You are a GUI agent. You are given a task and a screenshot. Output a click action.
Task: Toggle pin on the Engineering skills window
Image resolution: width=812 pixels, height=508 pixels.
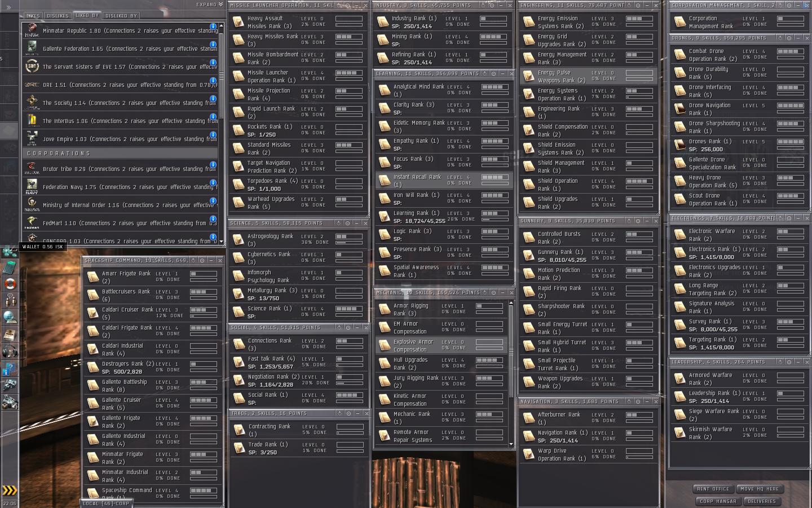637,5
